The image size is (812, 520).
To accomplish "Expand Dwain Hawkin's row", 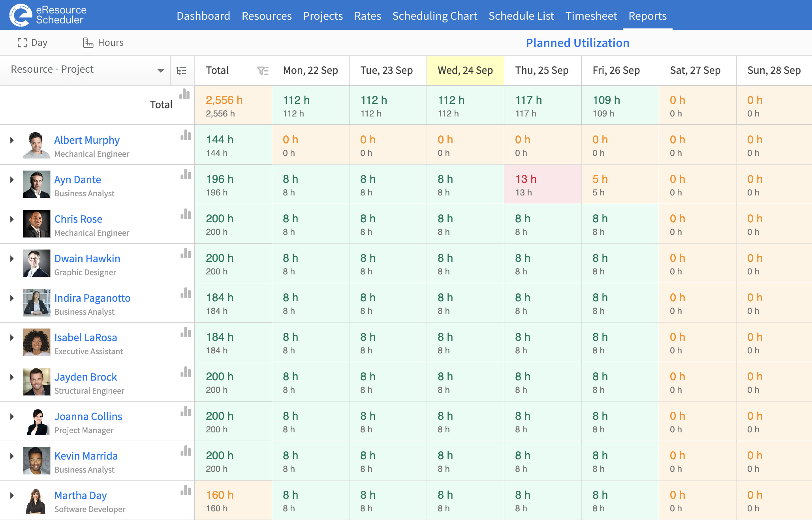I will pos(12,259).
